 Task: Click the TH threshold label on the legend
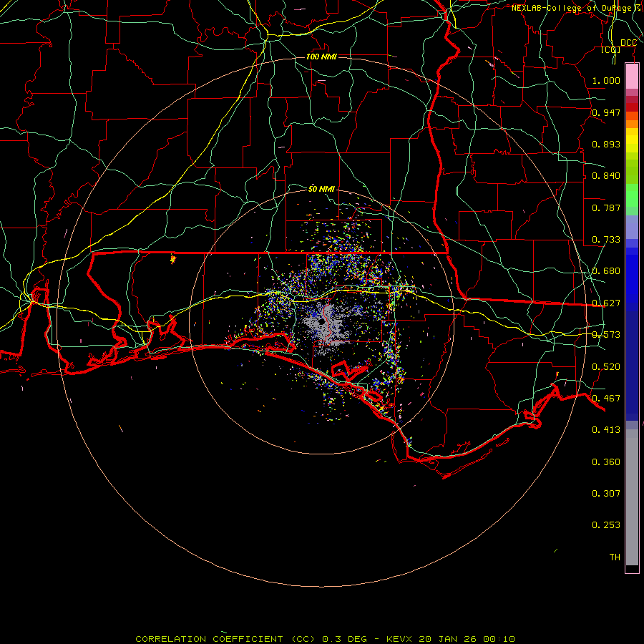(615, 557)
